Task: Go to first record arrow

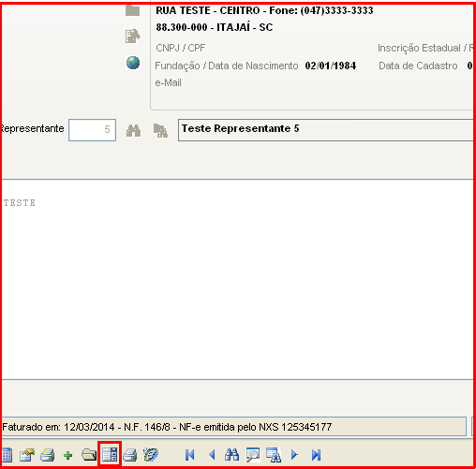Action: point(189,455)
